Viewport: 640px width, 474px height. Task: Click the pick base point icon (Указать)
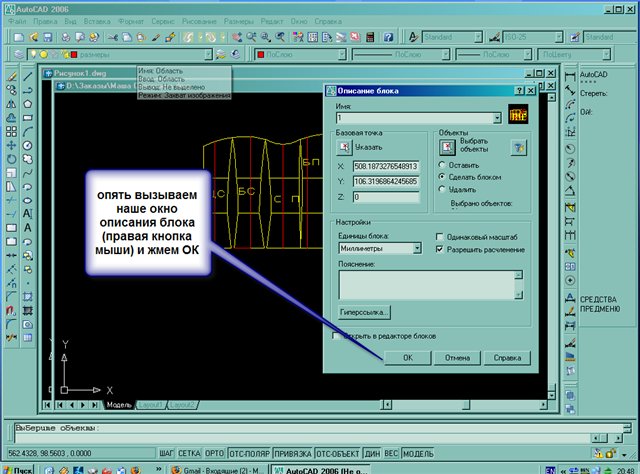(x=343, y=146)
